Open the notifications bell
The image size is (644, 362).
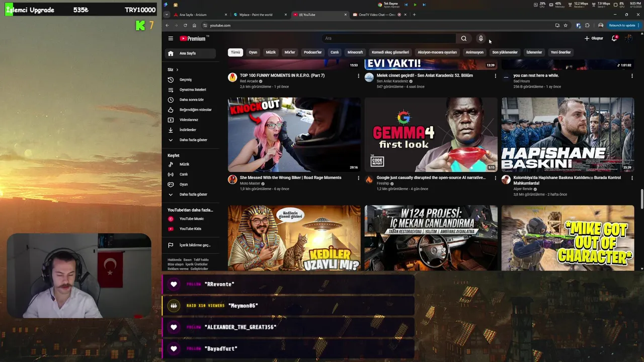coord(614,38)
